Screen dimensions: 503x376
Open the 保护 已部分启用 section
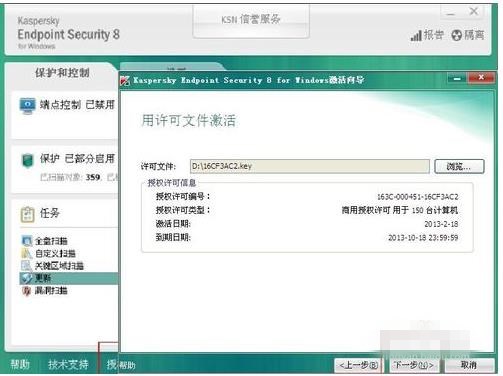(x=77, y=159)
